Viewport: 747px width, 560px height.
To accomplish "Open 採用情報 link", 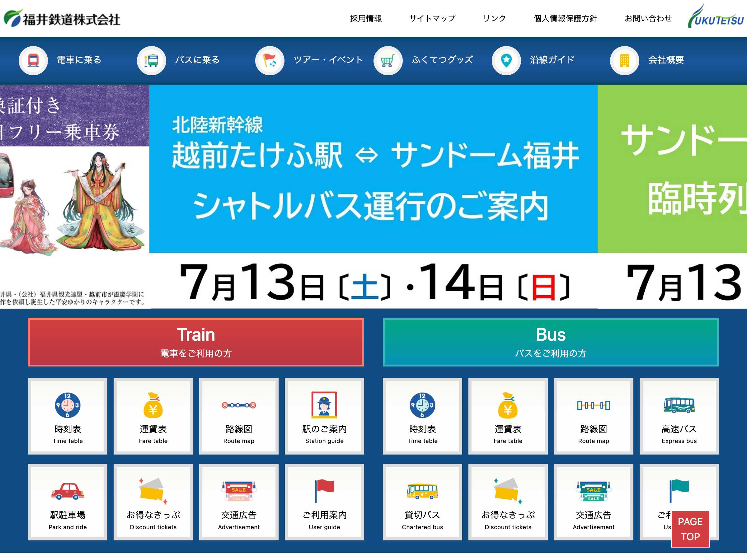I will [366, 18].
